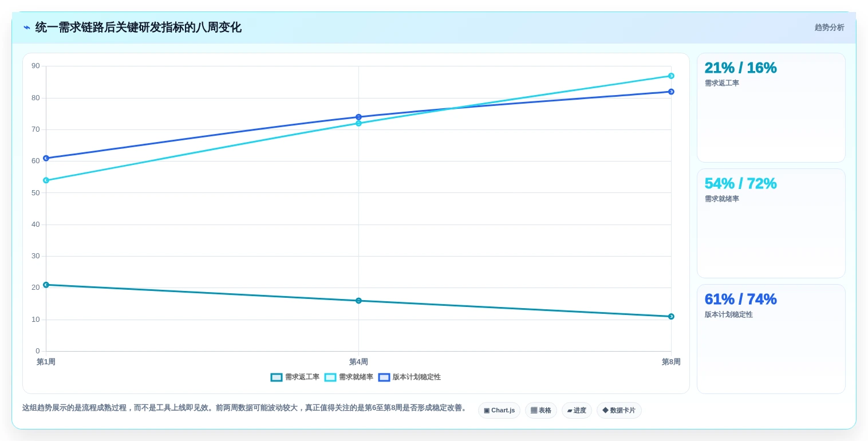Click the 需求返工率 data point at 第8周
868x441 pixels.
671,317
